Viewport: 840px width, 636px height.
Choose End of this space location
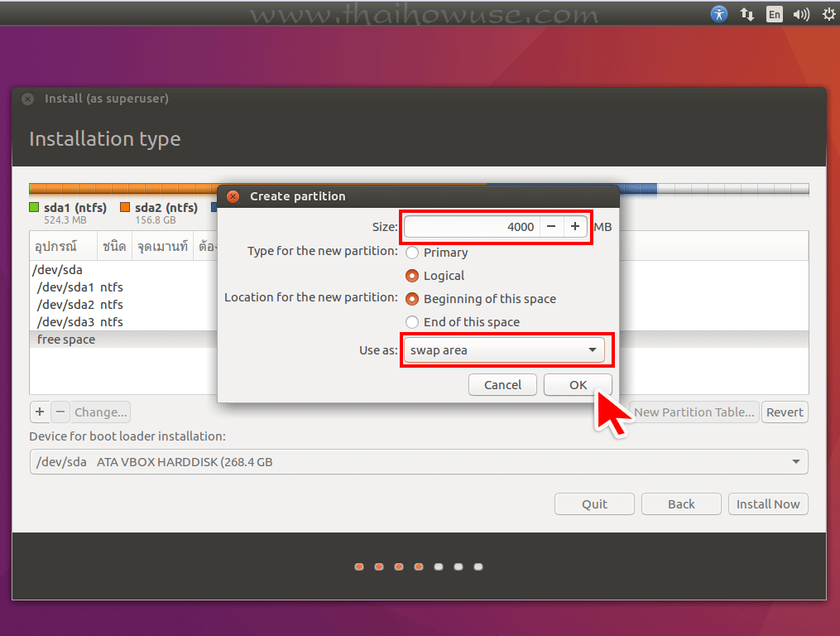click(x=463, y=322)
